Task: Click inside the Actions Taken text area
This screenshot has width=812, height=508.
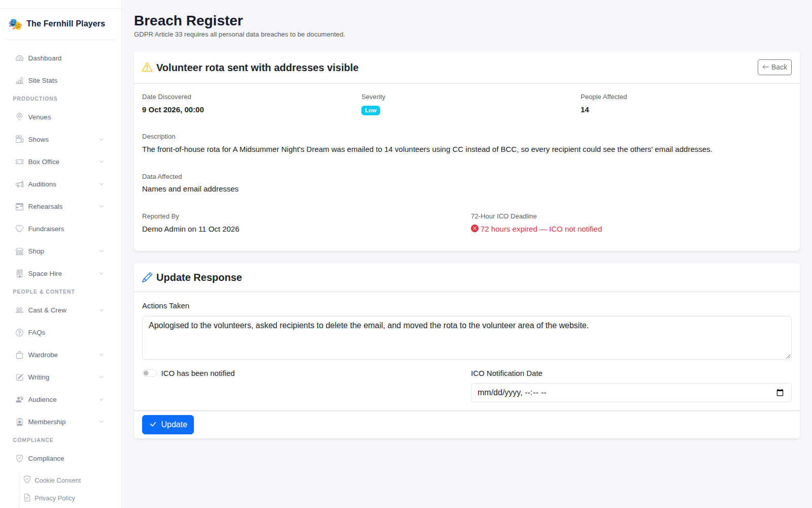Action: (x=466, y=338)
